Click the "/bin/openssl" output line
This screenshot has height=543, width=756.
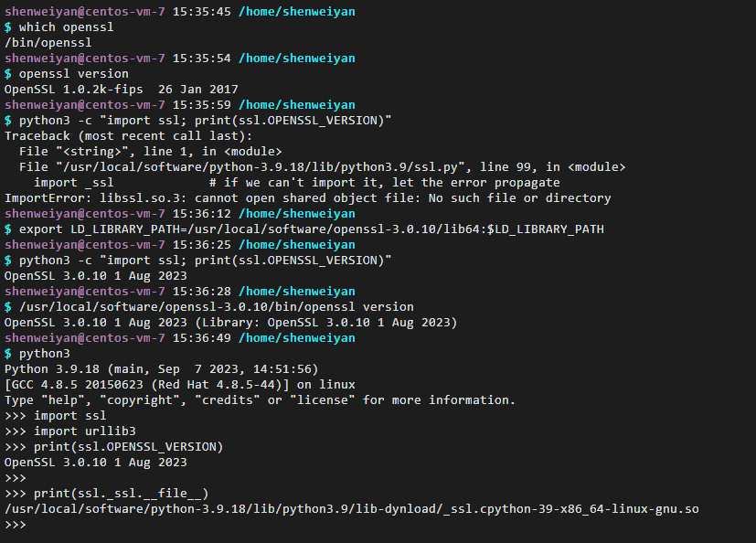click(x=48, y=42)
